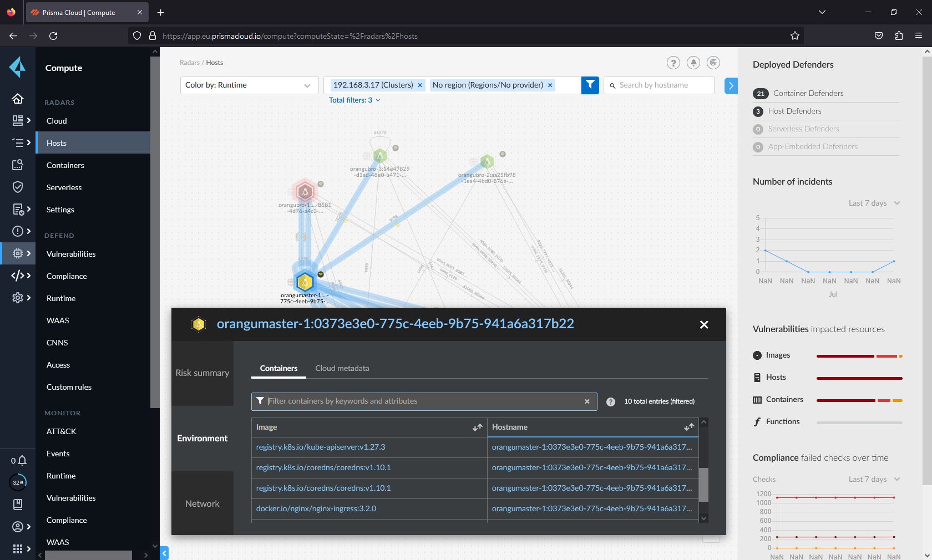Open the settings gear icon in rail
Image resolution: width=932 pixels, height=560 pixels.
click(x=18, y=298)
